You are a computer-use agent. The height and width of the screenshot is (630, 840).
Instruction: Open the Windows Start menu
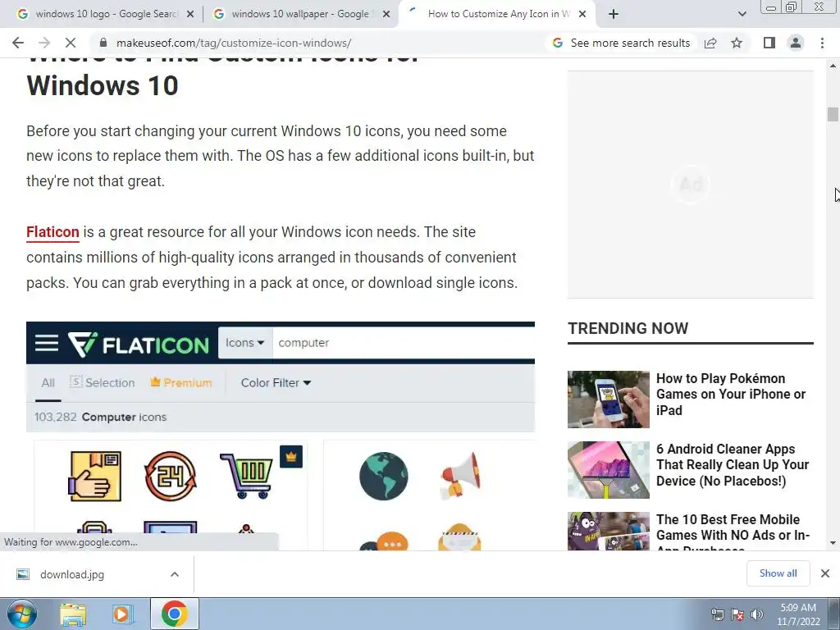point(22,614)
